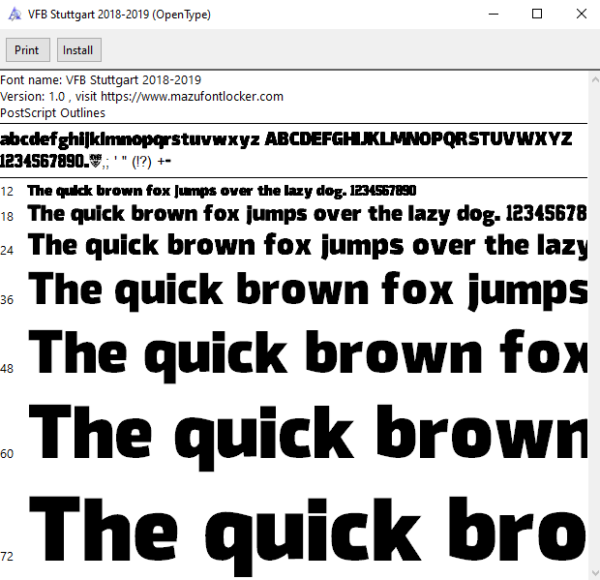Click the font viewer app icon in title bar
The image size is (600, 580).
coord(15,15)
